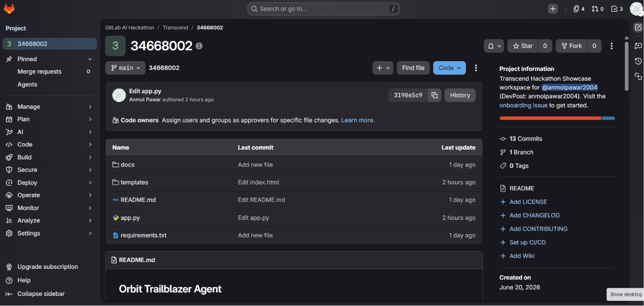Open the to-do list icon
Image resolution: width=644 pixels, height=306 pixels.
[x=617, y=9]
